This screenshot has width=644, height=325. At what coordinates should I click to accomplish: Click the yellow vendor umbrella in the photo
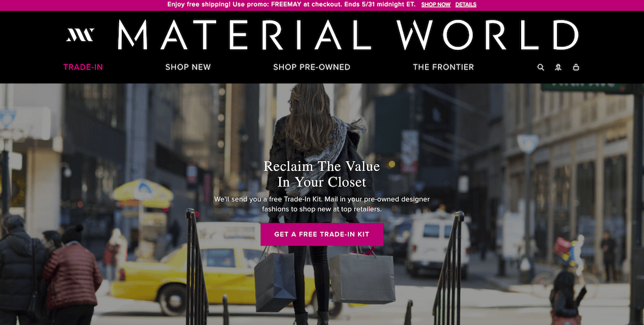pyautogui.click(x=142, y=190)
